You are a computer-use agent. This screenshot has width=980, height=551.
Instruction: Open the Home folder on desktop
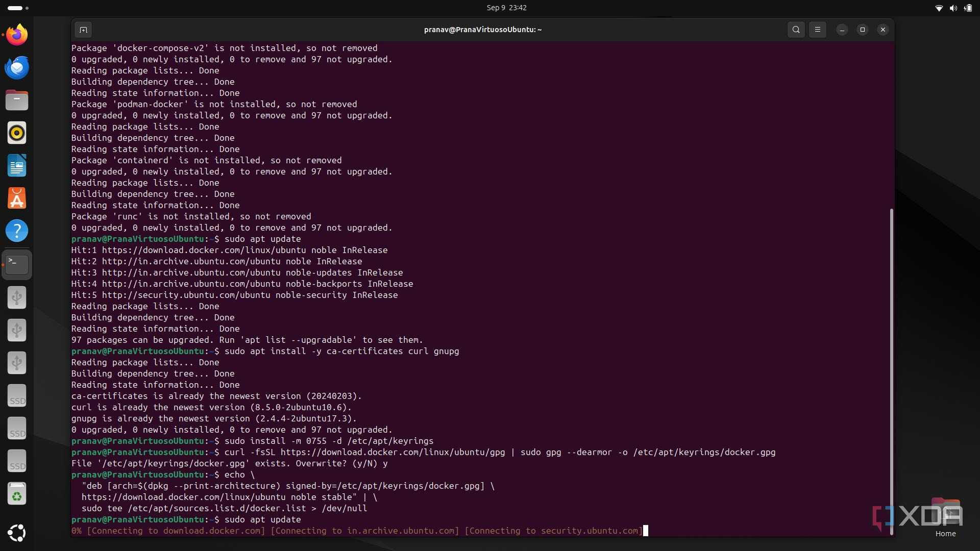[x=946, y=518]
